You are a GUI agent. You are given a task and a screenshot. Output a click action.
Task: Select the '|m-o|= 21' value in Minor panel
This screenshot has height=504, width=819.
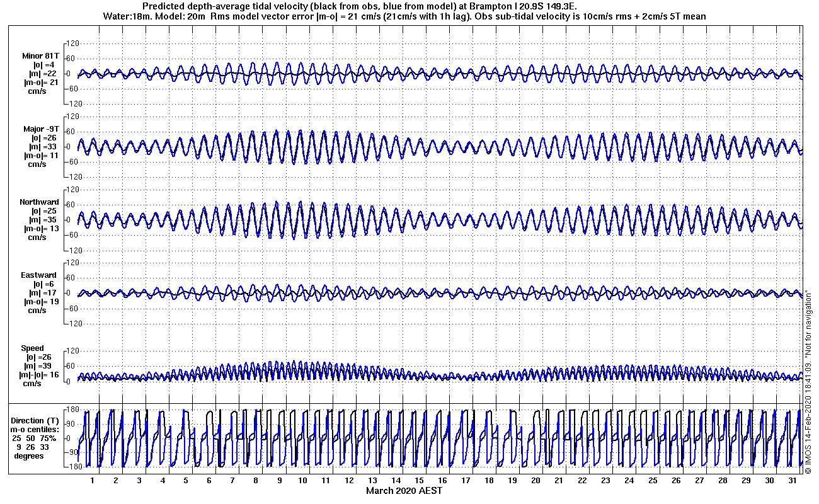(x=42, y=83)
